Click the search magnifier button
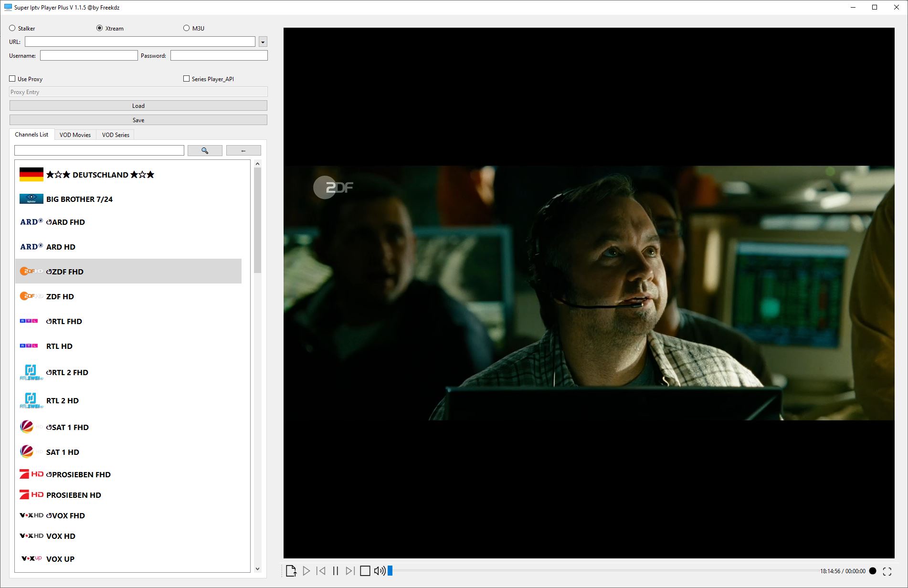 [205, 150]
